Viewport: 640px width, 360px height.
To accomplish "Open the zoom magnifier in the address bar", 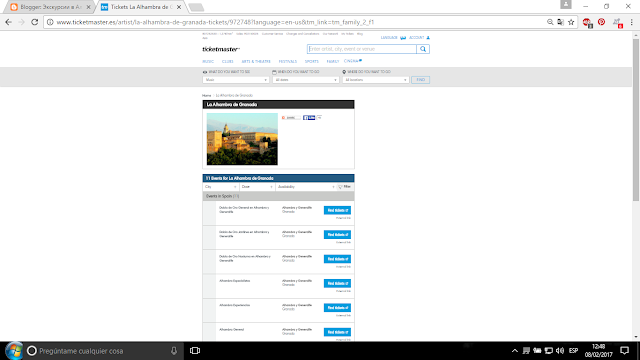I will coord(550,22).
